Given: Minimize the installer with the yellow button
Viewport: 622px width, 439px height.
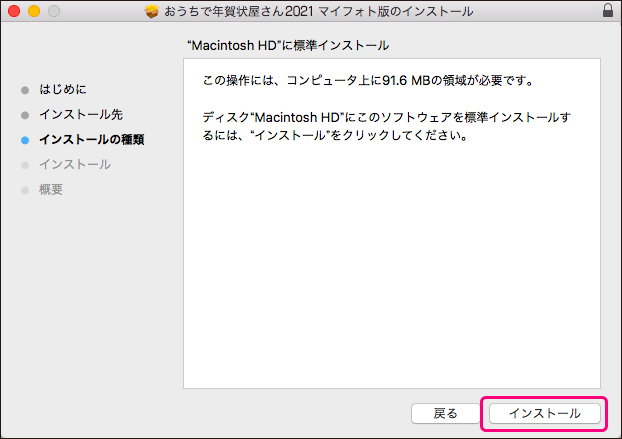Looking at the screenshot, I should [x=34, y=11].
